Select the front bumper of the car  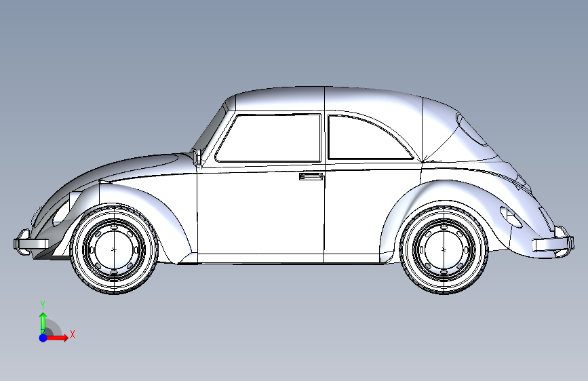(x=31, y=243)
